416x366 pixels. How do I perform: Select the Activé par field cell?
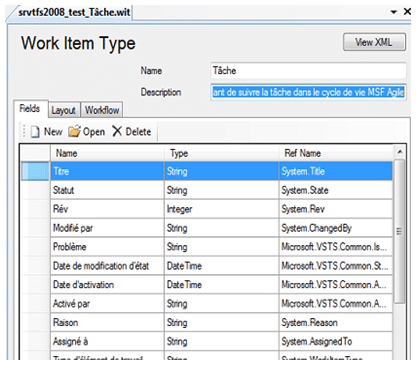pyautogui.click(x=107, y=303)
